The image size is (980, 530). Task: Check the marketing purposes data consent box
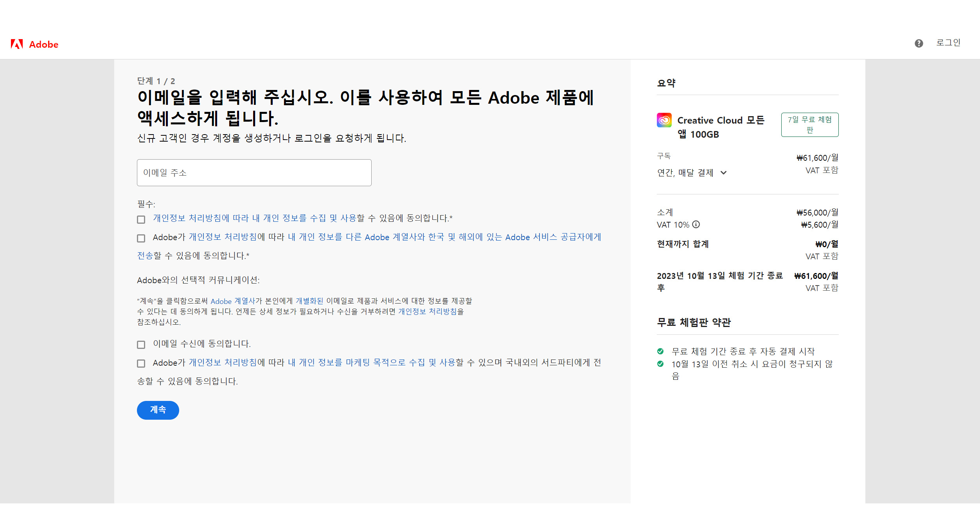point(141,363)
